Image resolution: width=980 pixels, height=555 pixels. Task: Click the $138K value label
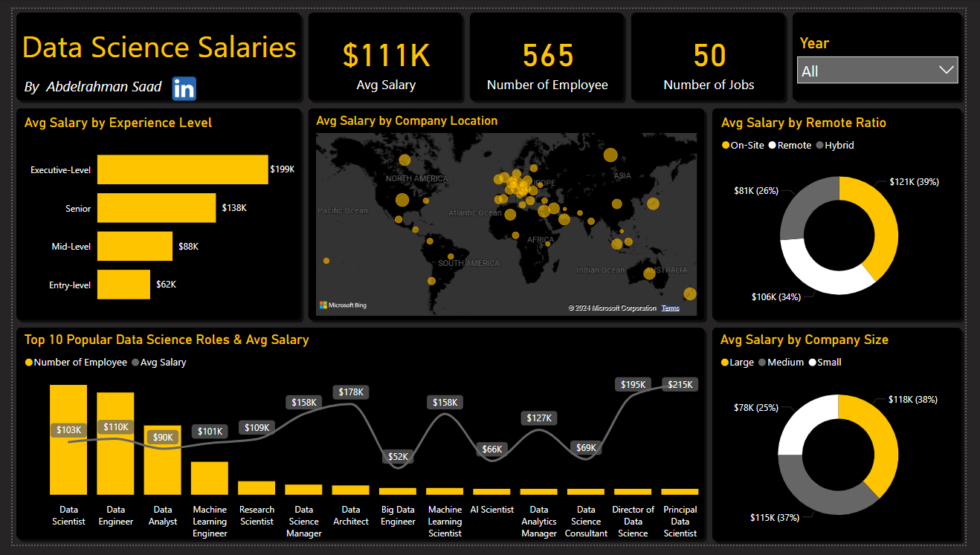tap(233, 208)
